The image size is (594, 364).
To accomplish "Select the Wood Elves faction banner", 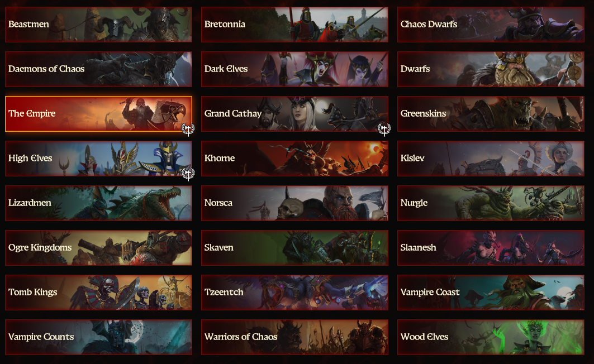I will 491,337.
